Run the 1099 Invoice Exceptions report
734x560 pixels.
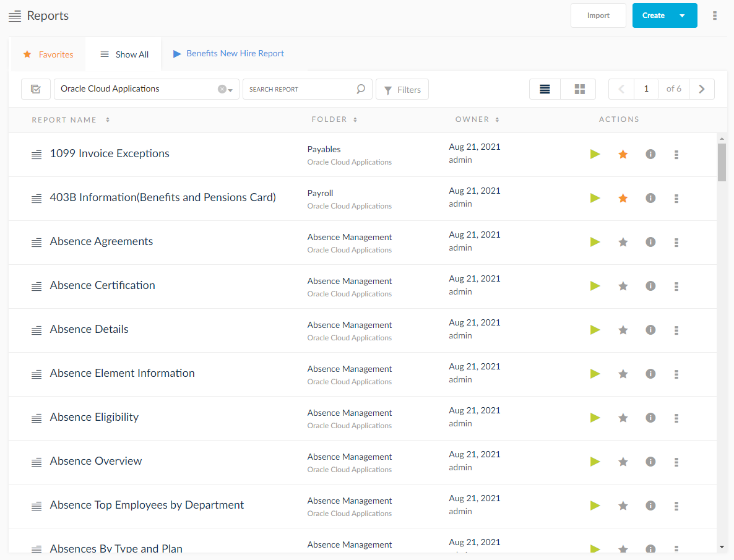pos(595,154)
